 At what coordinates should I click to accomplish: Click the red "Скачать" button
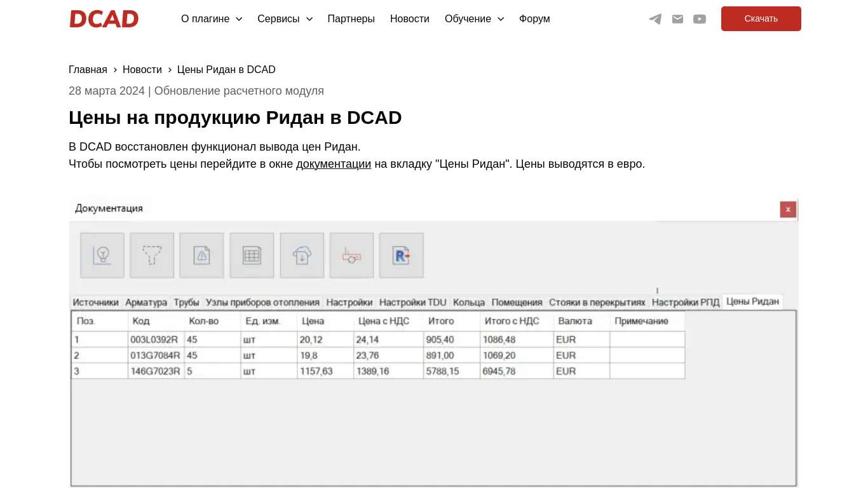(761, 18)
